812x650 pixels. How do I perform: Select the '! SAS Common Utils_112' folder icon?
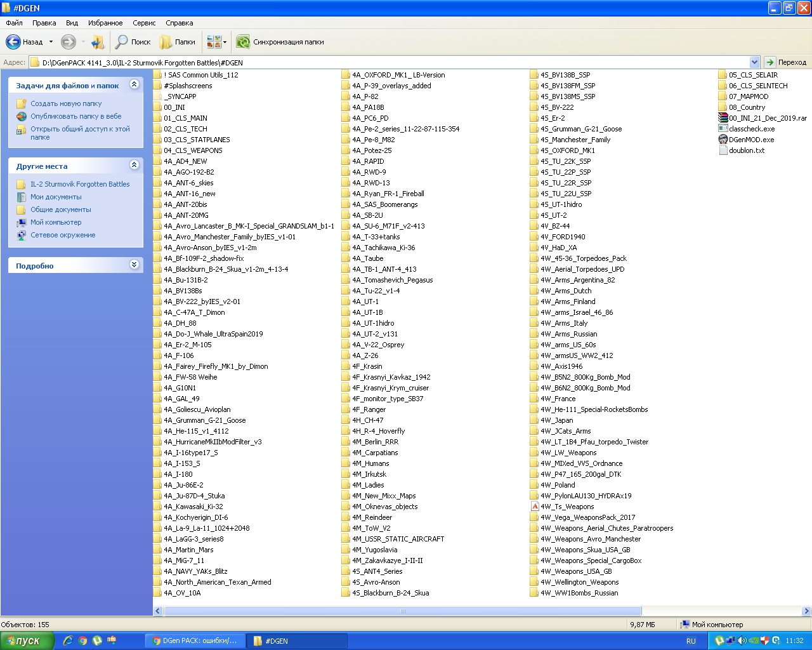(x=158, y=75)
